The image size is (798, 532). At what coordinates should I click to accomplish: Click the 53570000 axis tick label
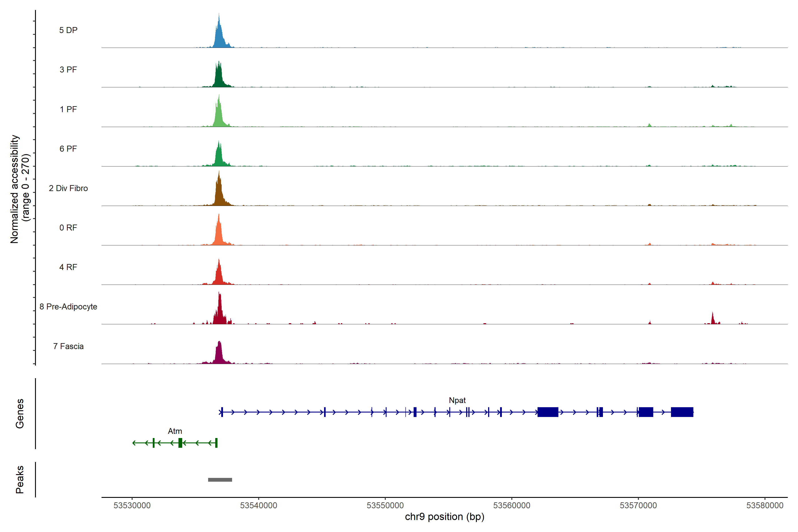(x=638, y=506)
